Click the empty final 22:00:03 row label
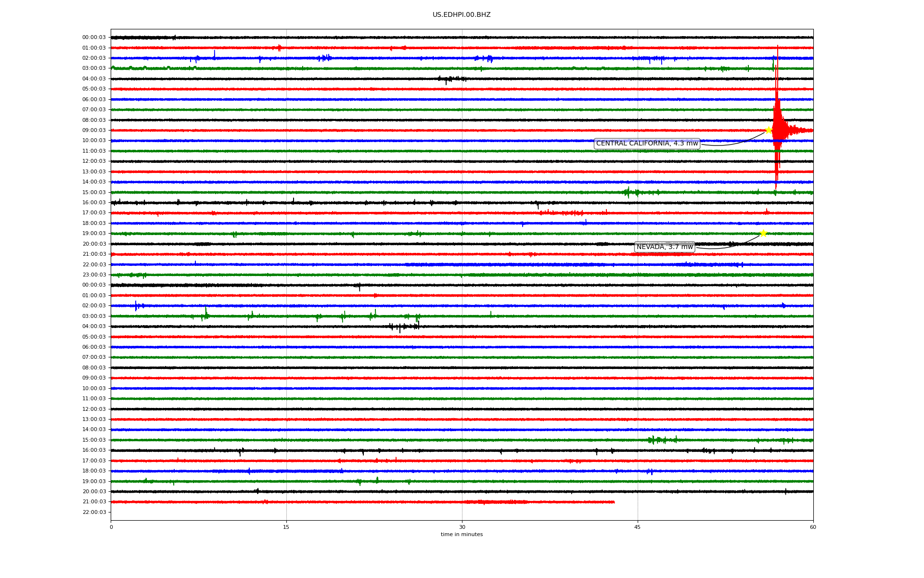 pos(94,512)
